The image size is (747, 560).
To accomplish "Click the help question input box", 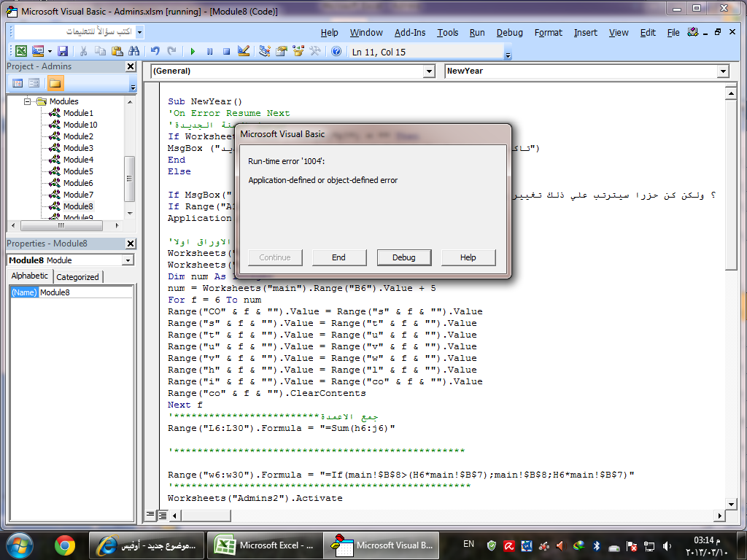I will click(x=75, y=32).
